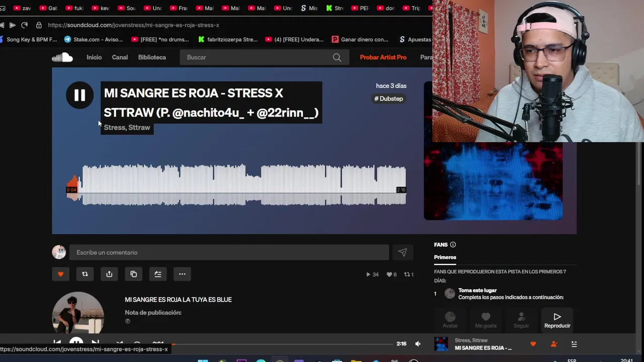Open the Stake.com bookmark
The height and width of the screenshot is (362, 644).
click(x=93, y=39)
